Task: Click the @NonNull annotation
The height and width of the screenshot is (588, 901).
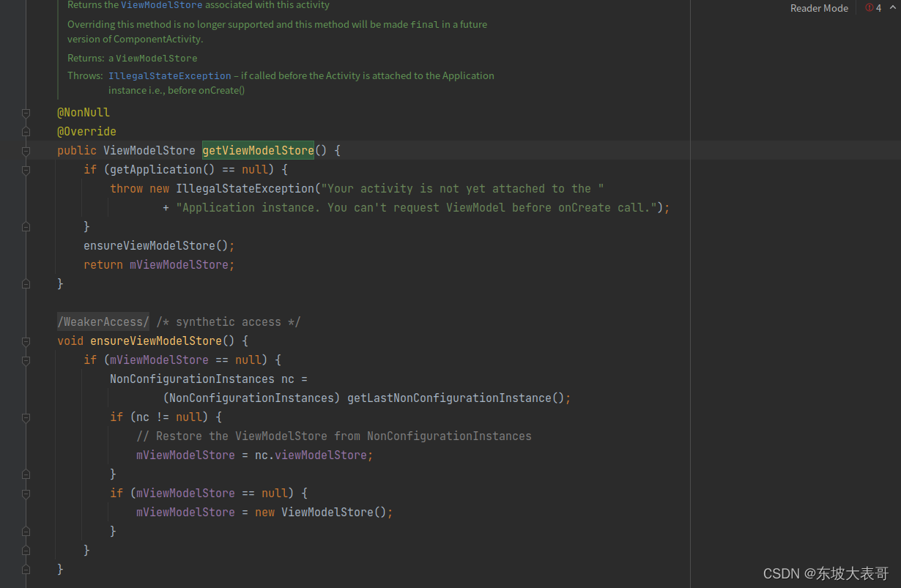Action: (84, 112)
